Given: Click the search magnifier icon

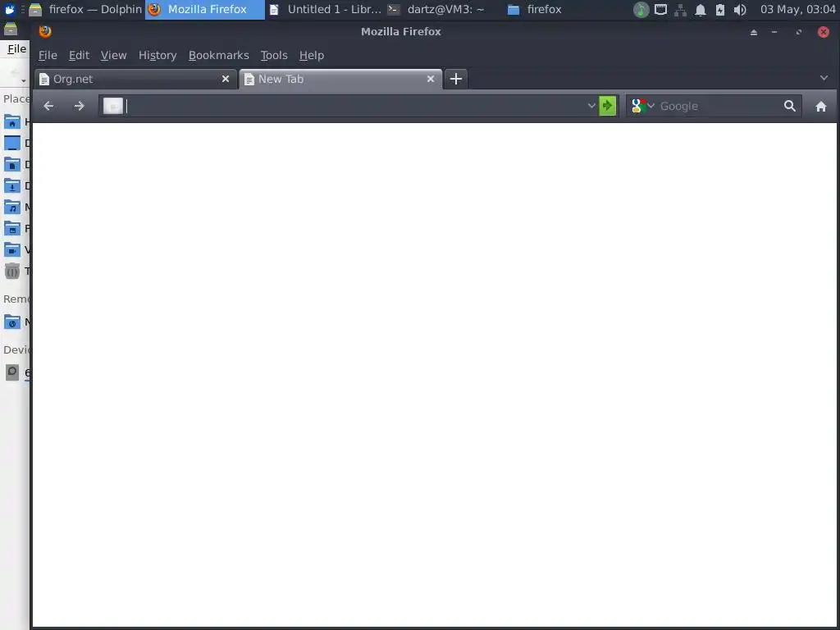Looking at the screenshot, I should [x=790, y=106].
